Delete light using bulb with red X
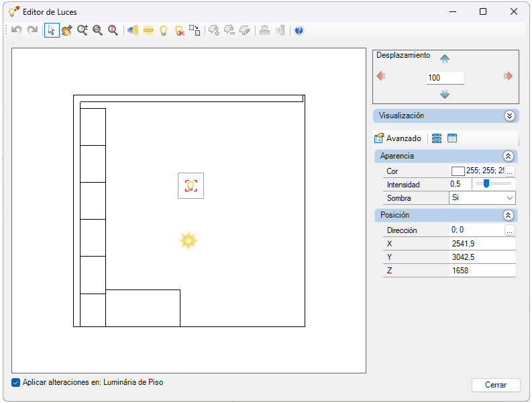Image resolution: width=532 pixels, height=403 pixels. coord(180,31)
